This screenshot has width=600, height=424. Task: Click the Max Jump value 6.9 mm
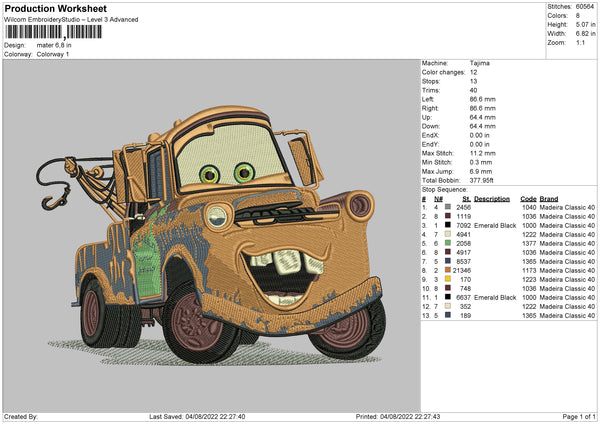click(481, 171)
